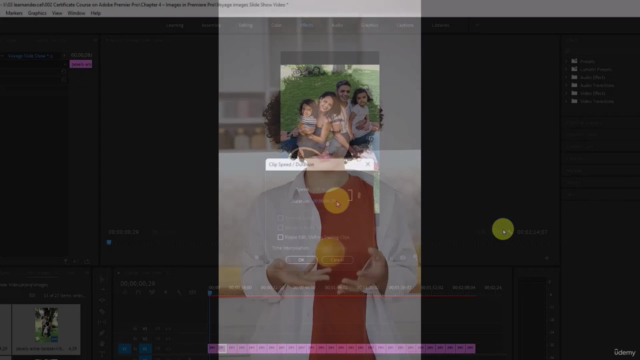The image size is (640, 360).
Task: Open Timeline Display Settings wrench icon
Action: 179,292
